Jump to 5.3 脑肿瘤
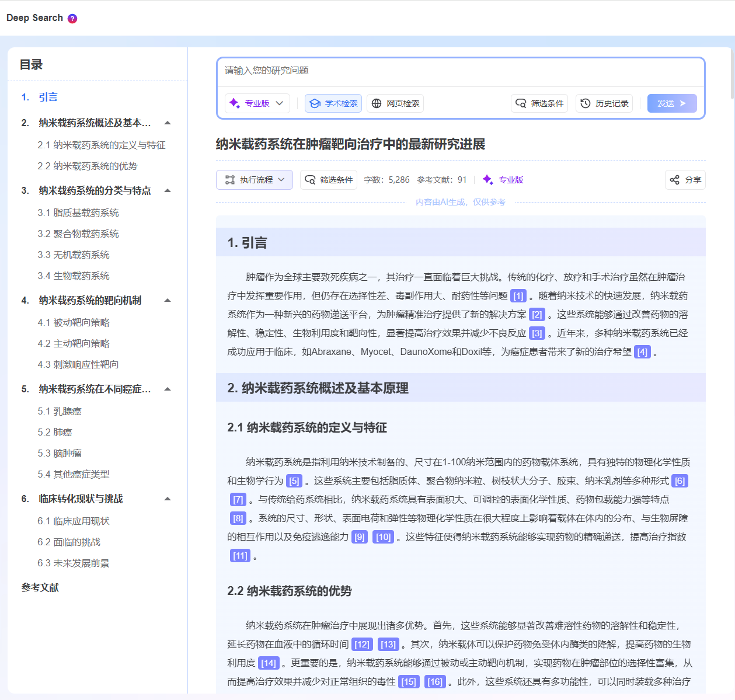This screenshot has width=735, height=700. pyautogui.click(x=60, y=453)
